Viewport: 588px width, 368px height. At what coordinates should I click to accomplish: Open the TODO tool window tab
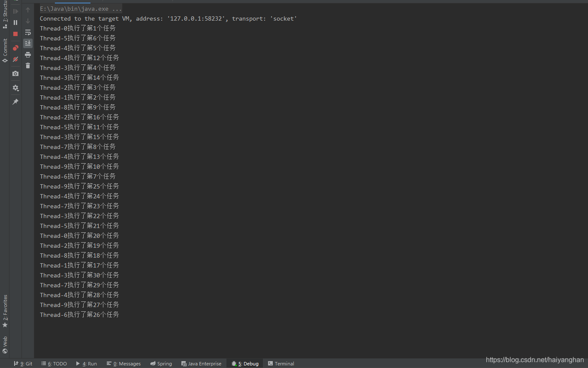(54, 364)
